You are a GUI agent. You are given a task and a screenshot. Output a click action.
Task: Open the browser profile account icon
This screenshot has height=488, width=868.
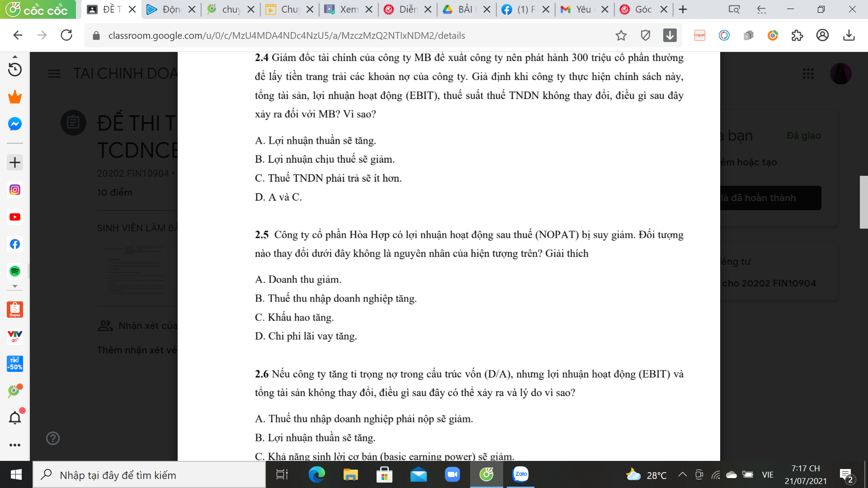(823, 35)
